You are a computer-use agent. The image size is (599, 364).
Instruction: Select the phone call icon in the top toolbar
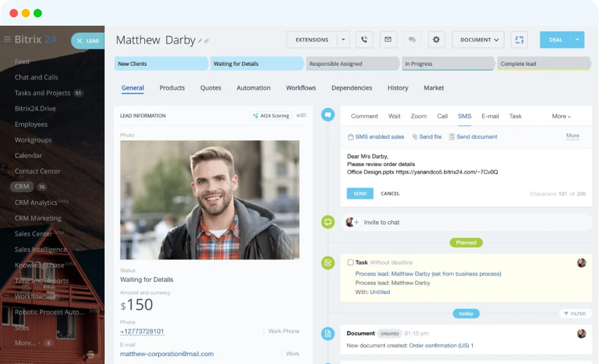click(364, 39)
